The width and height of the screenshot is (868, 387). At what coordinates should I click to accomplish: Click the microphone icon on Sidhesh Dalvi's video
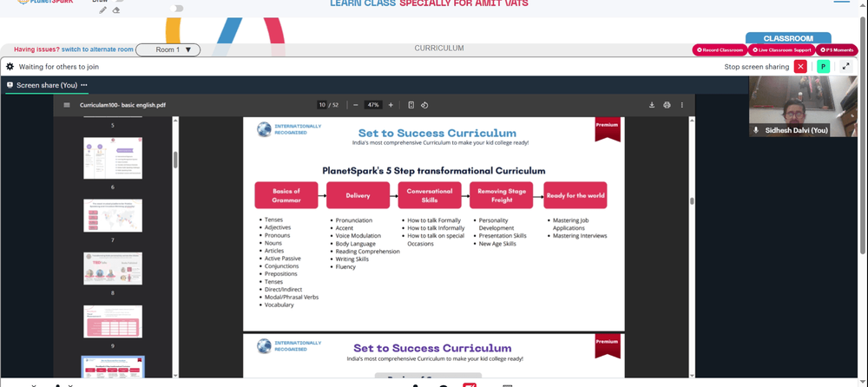pos(756,130)
